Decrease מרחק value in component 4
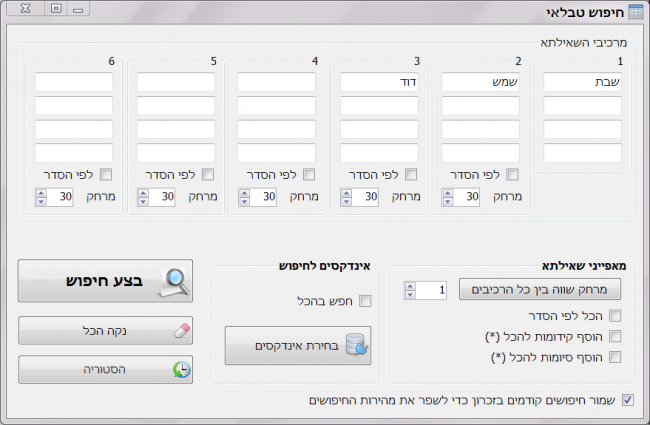The height and width of the screenshot is (425, 650). coord(244,202)
